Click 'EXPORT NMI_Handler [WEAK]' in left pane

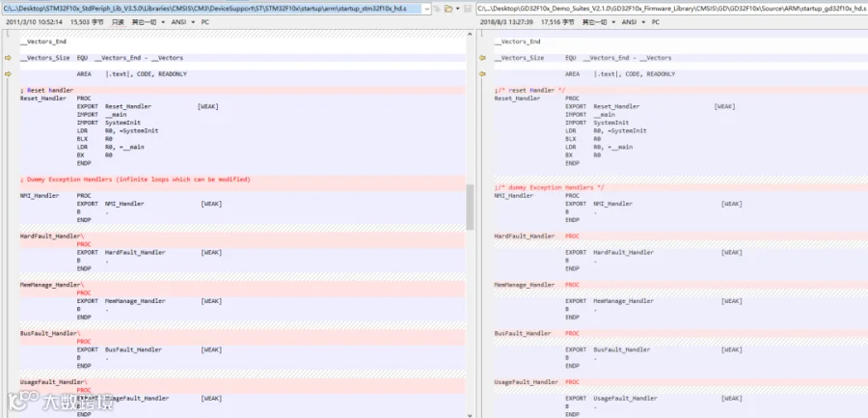coord(149,204)
